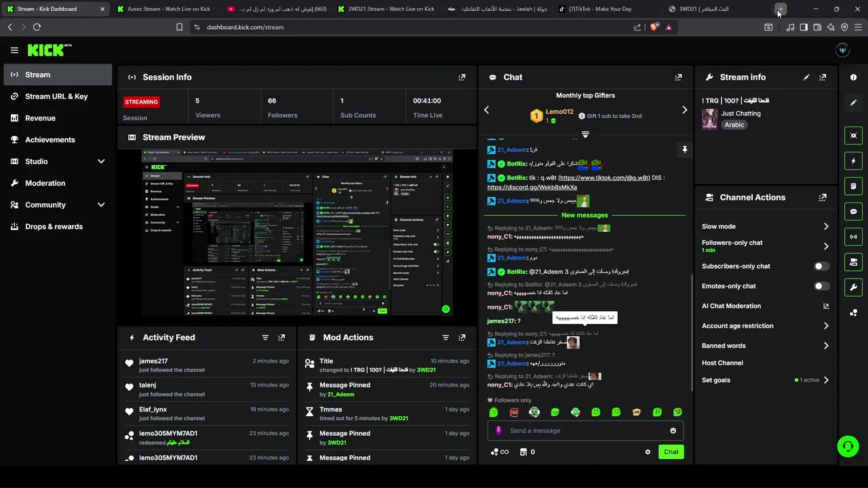The width and height of the screenshot is (868, 488).
Task: Pop out the Session Info panel
Action: [462, 77]
